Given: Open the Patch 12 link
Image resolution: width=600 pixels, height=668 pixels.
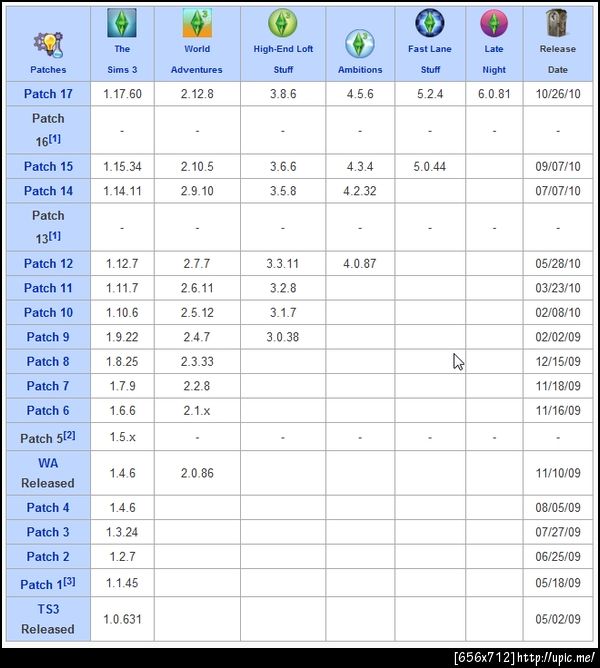Looking at the screenshot, I should 48,264.
